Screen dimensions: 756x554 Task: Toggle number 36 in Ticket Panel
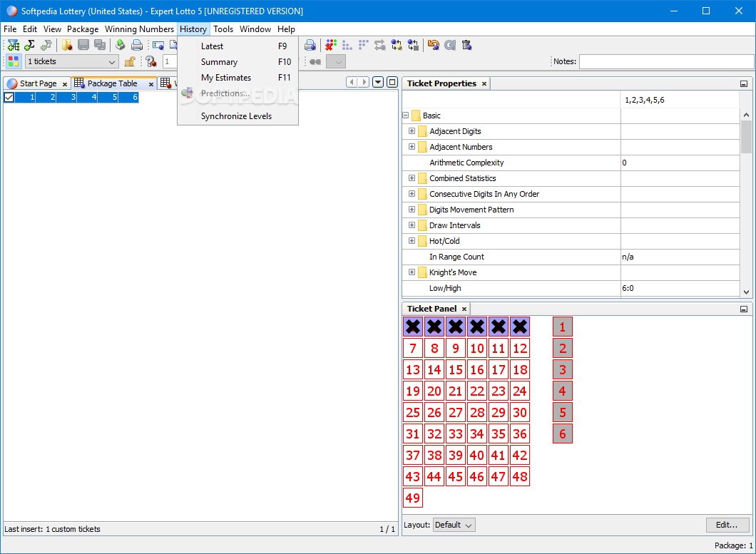pyautogui.click(x=520, y=434)
